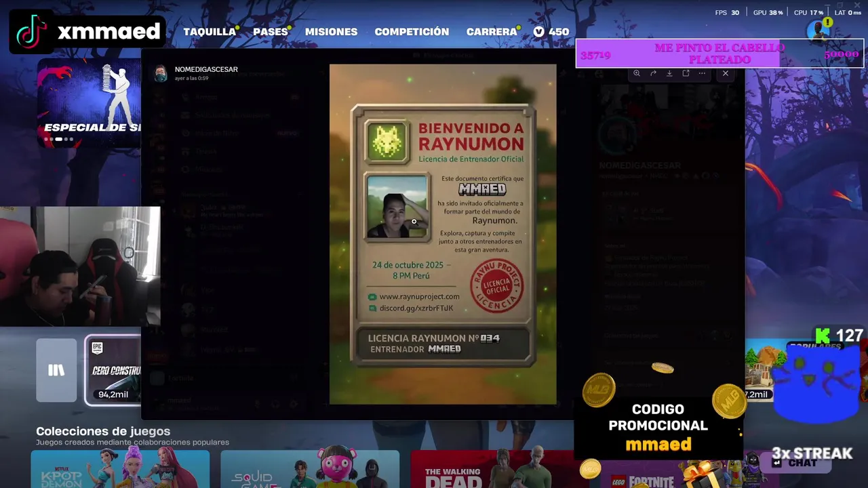This screenshot has height=488, width=868.
Task: Select the CARRERA tab
Action: click(x=492, y=32)
